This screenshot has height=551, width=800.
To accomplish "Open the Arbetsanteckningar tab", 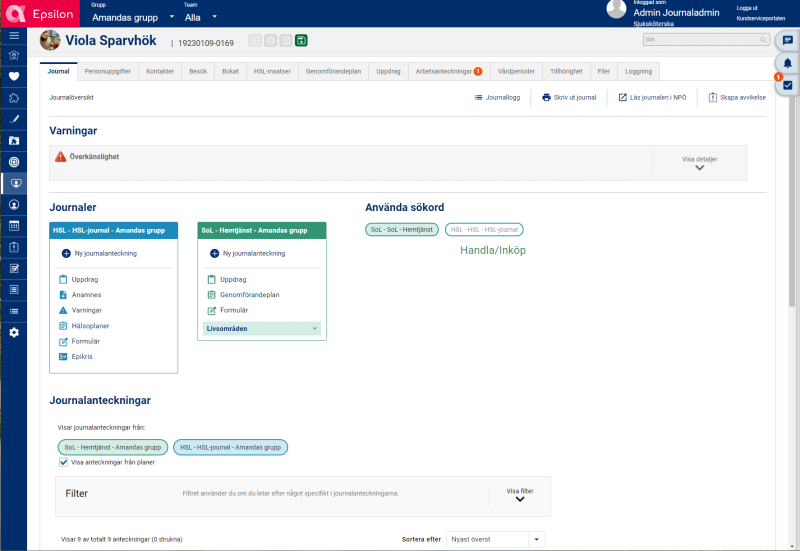I will [x=449, y=71].
